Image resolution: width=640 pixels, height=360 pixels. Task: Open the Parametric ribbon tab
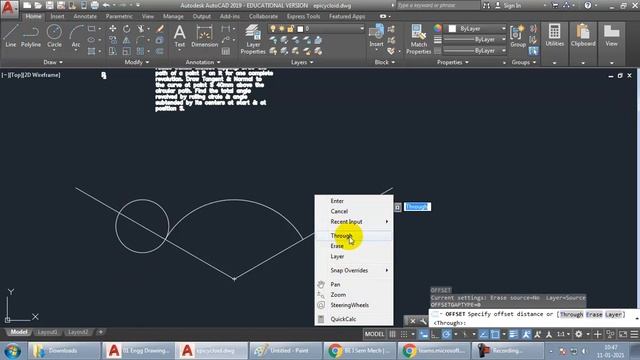pos(119,16)
